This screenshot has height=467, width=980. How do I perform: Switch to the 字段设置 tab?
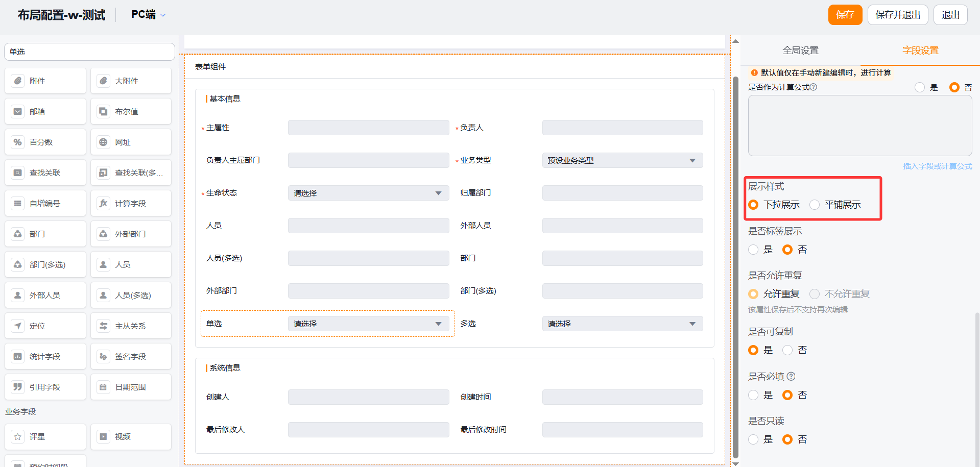click(920, 51)
